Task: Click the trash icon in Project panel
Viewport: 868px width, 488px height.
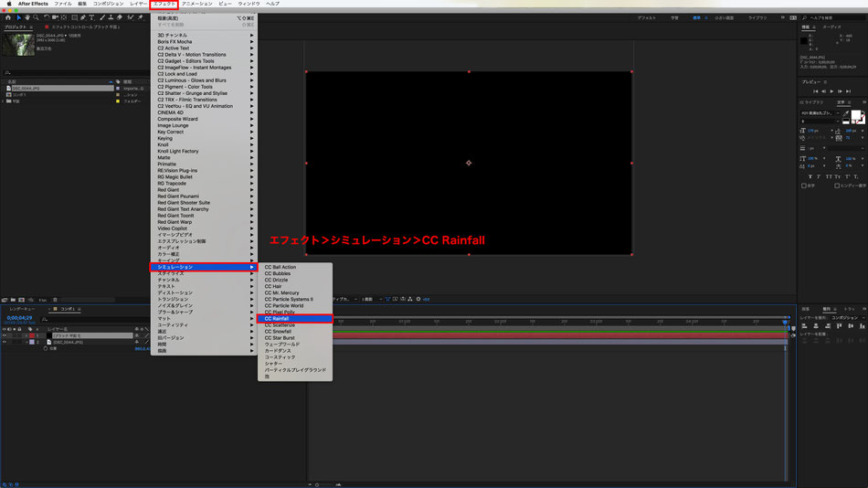Action: coord(55,300)
